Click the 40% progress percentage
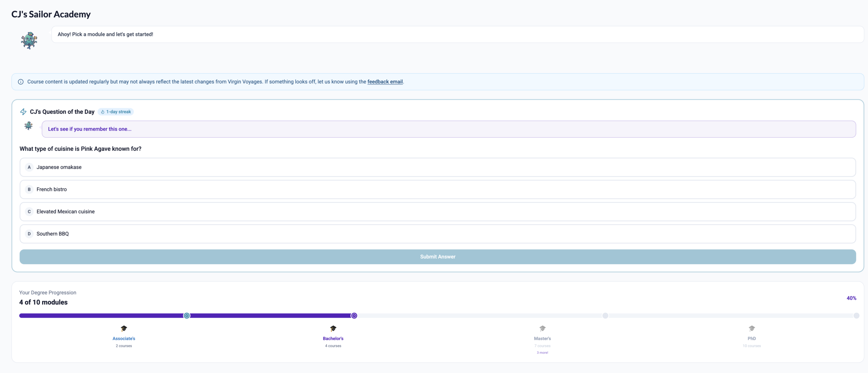Screen dimensions: 868x373 pos(851,298)
